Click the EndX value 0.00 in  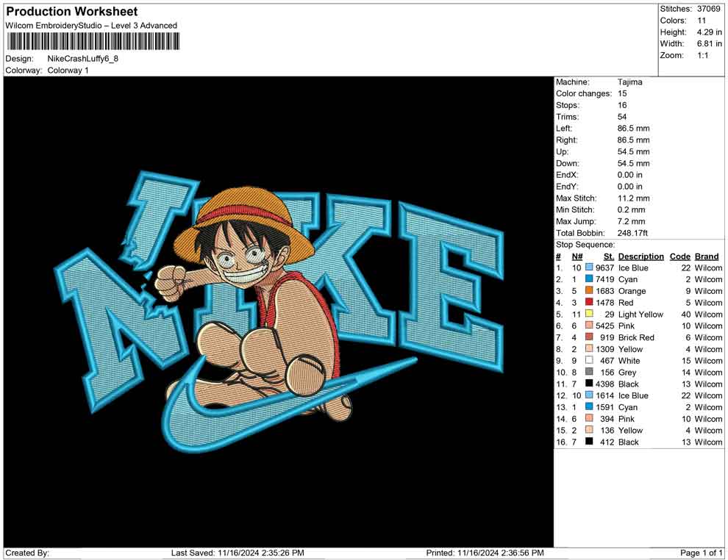630,175
